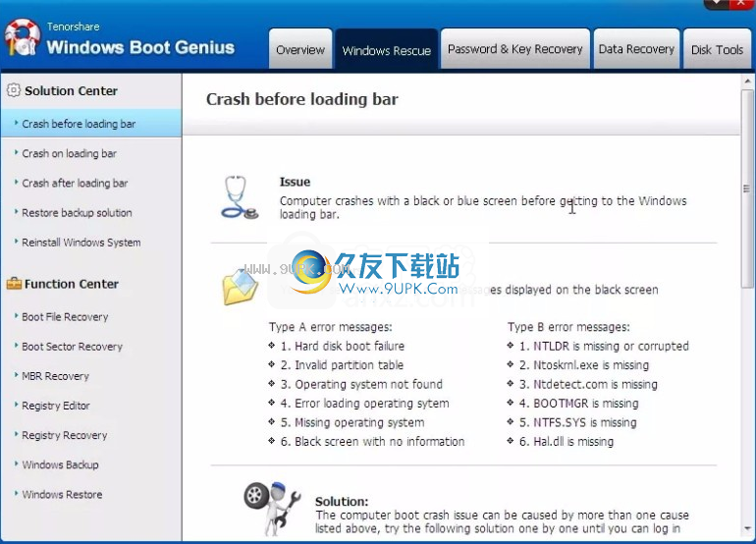Click the folder icon beside error messages
This screenshot has width=756, height=544.
(241, 287)
